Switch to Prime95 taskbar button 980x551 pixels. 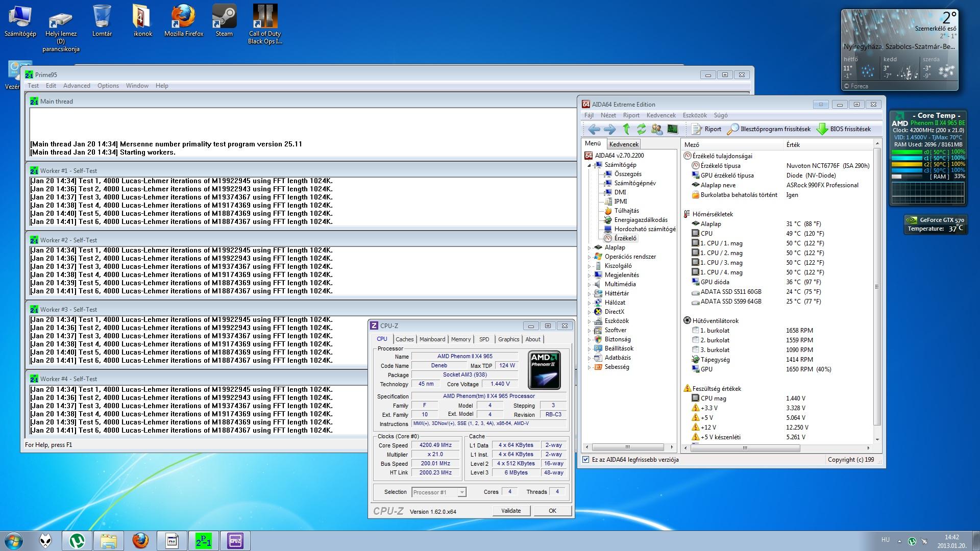[x=203, y=540]
